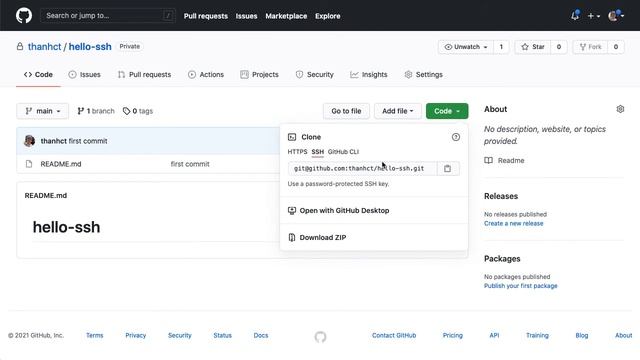Viewport: 640px width, 360px height.
Task: Click the Go to file button
Action: 346,111
